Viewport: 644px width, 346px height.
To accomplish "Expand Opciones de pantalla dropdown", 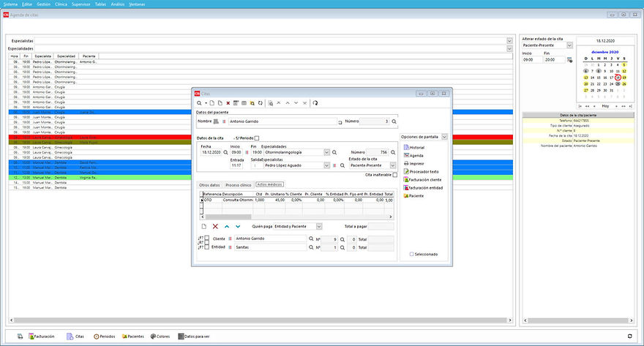I will pos(444,137).
